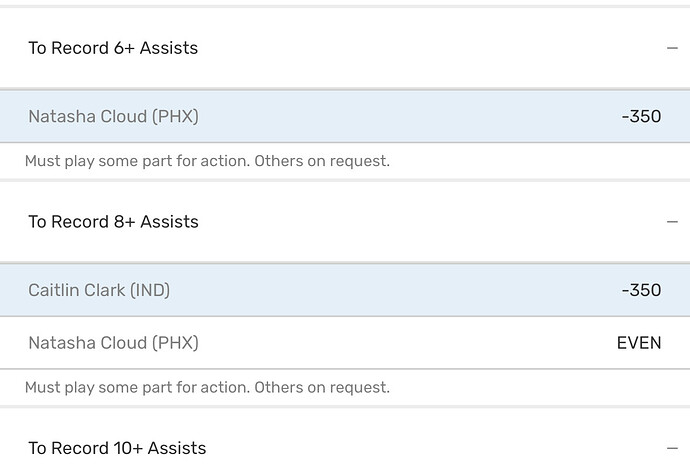Collapse the To Record 6+ Assists section
Screen dimensions: 690x471
(x=672, y=48)
